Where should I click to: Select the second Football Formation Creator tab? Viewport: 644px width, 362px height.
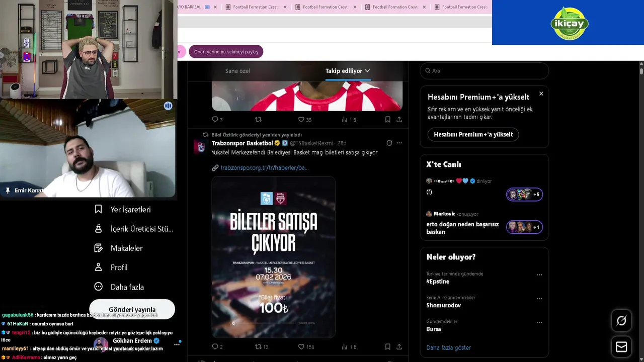click(326, 7)
